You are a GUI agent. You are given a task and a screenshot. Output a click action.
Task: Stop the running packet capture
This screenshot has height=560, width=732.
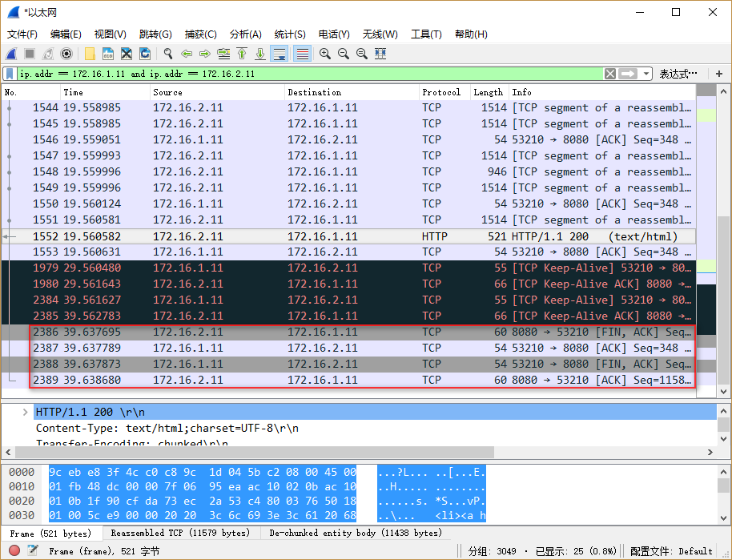(30, 54)
